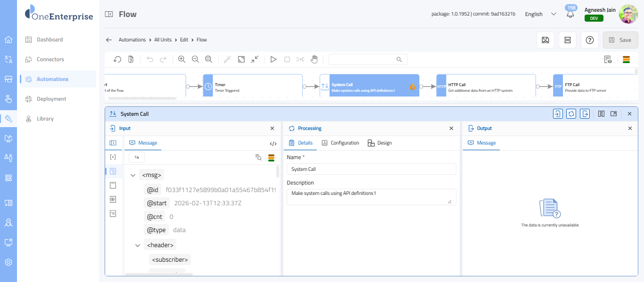Click the magic wand auto-layout icon
644x282 pixels.
pos(227,59)
